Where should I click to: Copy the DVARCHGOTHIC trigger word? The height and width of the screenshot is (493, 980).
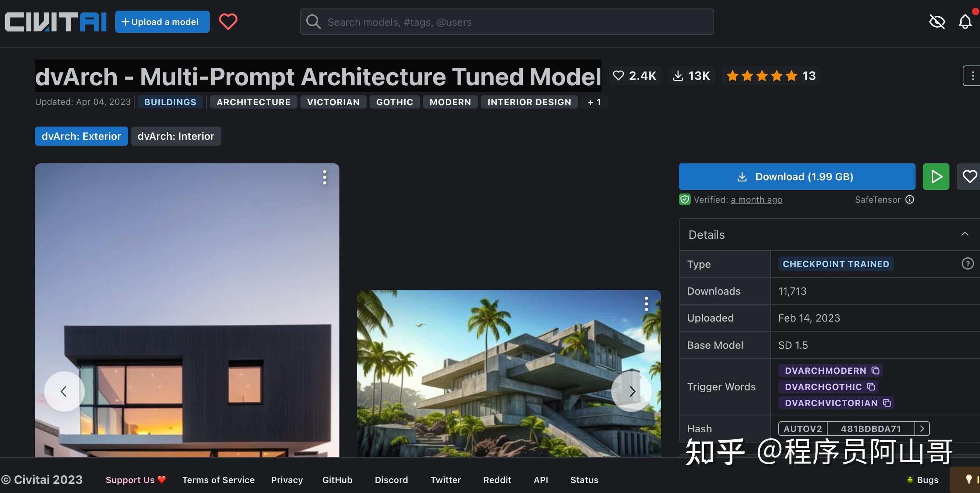(x=871, y=387)
